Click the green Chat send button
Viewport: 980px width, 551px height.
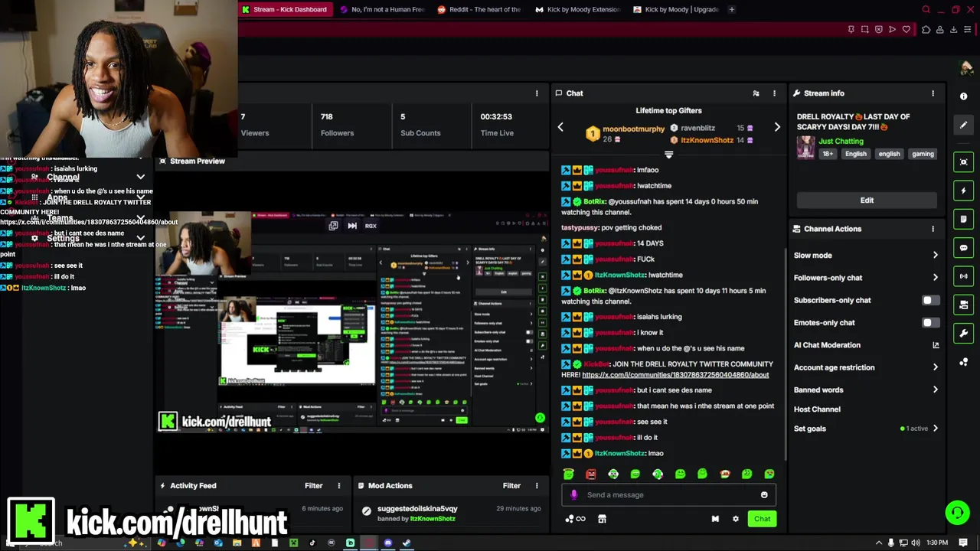point(762,519)
